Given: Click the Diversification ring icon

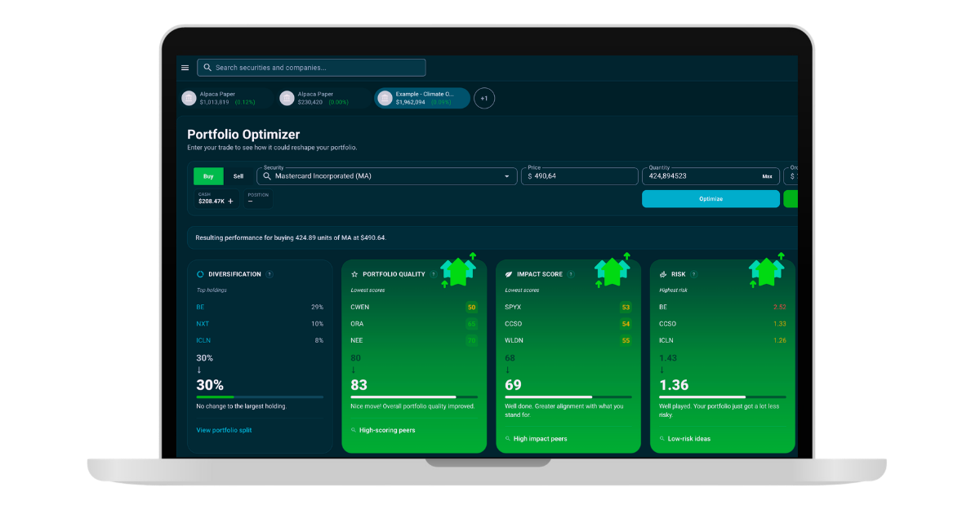Looking at the screenshot, I should click(200, 274).
